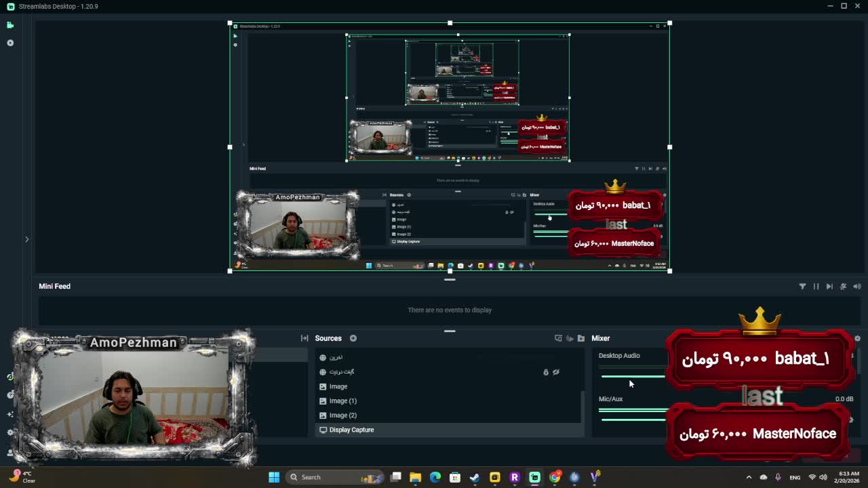Viewport: 868px width, 488px height.
Task: Toggle mute for Mini Feed event alerts
Action: pyautogui.click(x=856, y=287)
